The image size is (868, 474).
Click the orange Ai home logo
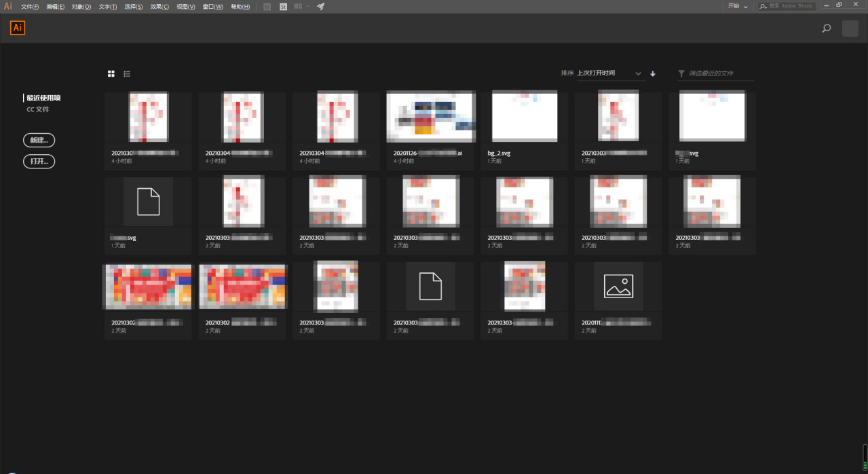click(x=18, y=28)
